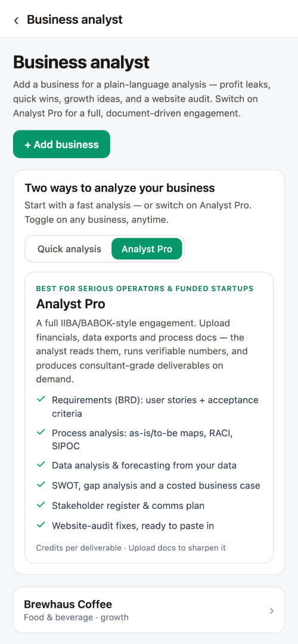Click the large Business analyst page heading
The image size is (298, 644).
[x=82, y=62]
